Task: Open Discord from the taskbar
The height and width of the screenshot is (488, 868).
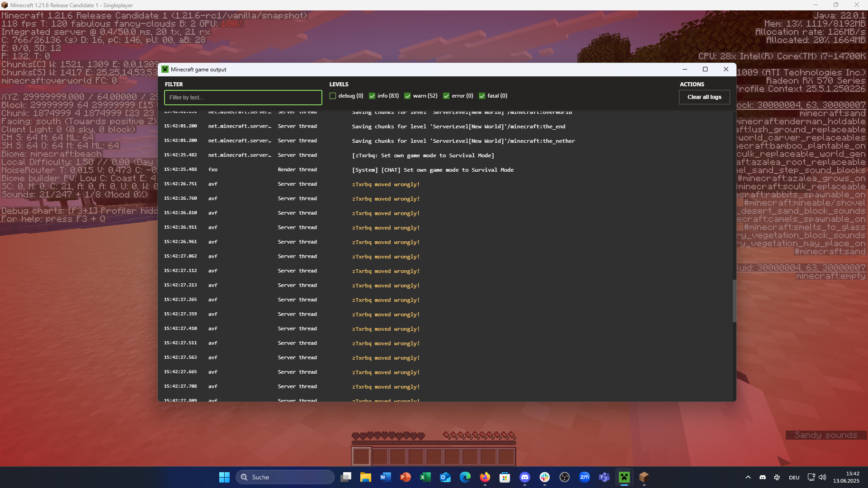Action: pos(524,477)
